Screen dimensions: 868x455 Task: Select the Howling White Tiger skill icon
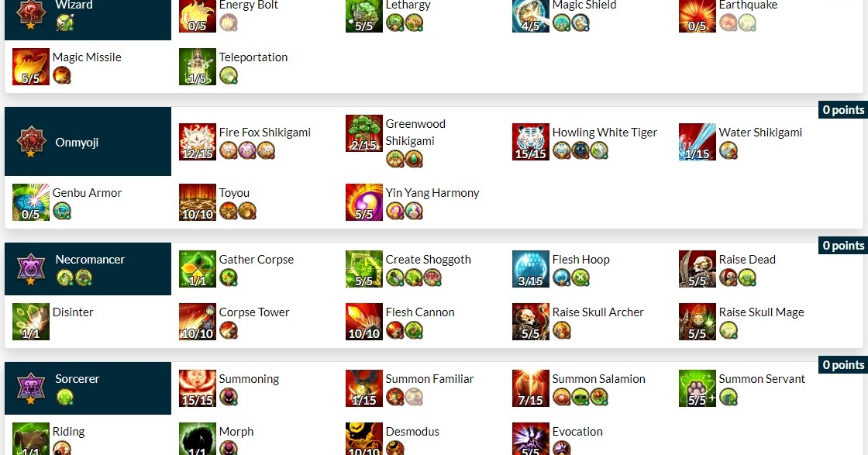point(531,142)
